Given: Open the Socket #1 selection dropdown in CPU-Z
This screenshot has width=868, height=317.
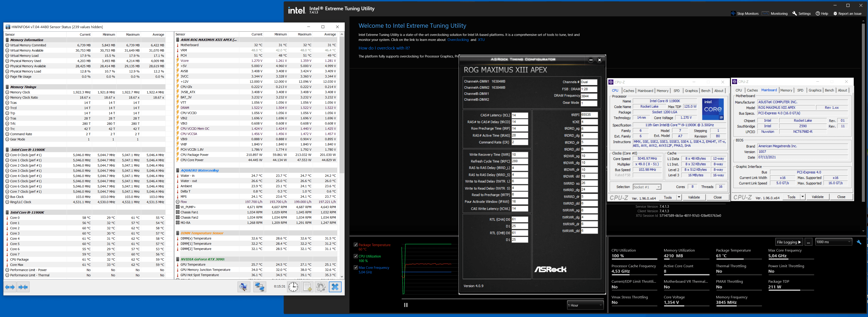Looking at the screenshot, I should coord(647,187).
